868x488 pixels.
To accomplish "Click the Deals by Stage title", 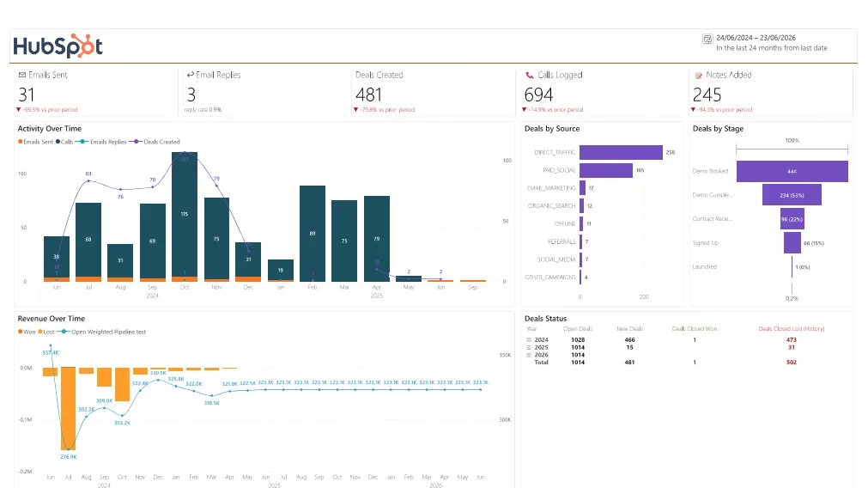I will [718, 129].
